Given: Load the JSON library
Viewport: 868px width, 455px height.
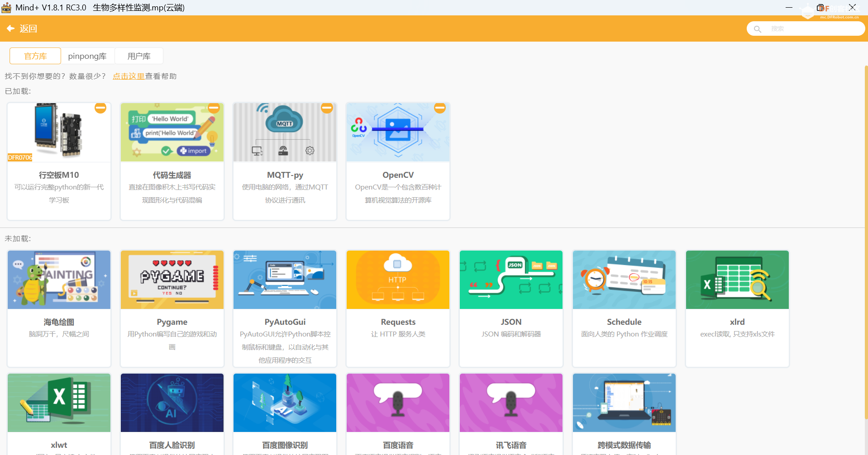Looking at the screenshot, I should click(511, 308).
